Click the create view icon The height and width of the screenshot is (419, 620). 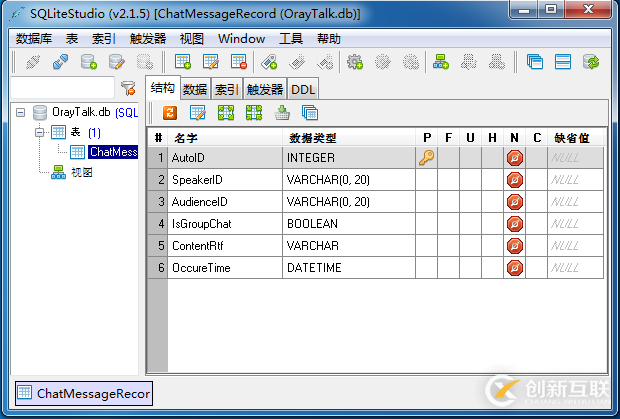click(440, 62)
